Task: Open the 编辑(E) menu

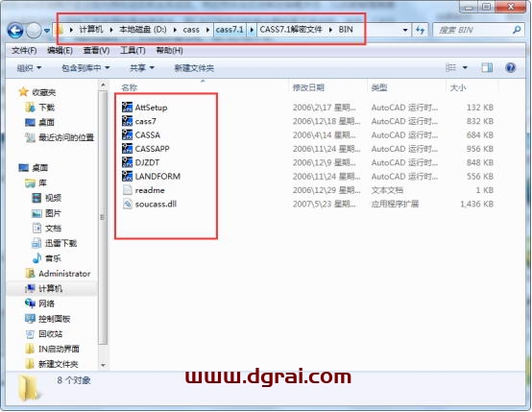Action: [x=60, y=51]
